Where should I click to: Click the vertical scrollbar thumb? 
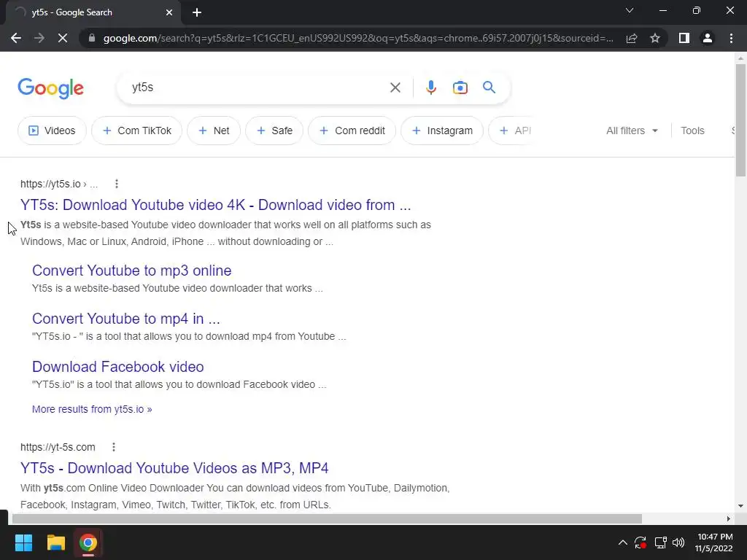[740, 120]
